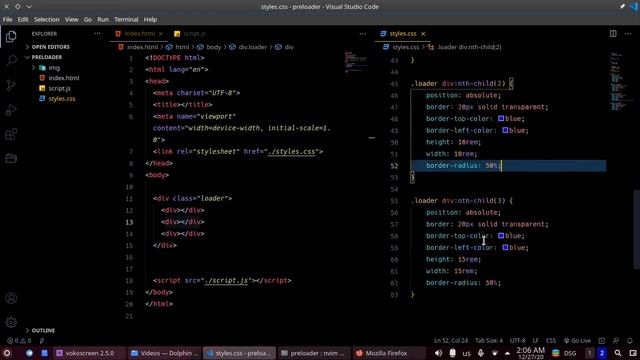This screenshot has height=360, width=640.
Task: Split the styles.css editor right
Action: click(x=613, y=33)
